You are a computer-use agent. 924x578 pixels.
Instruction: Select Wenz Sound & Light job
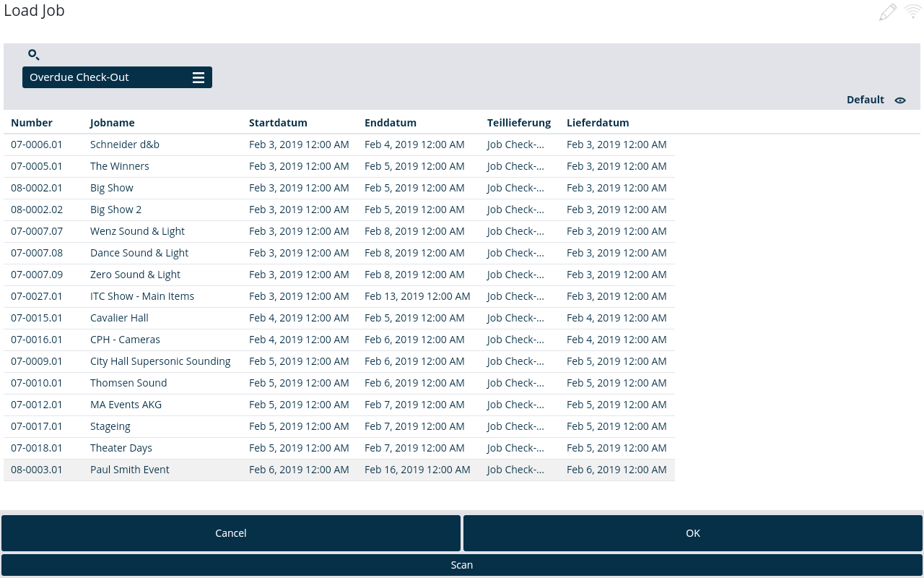tap(339, 231)
